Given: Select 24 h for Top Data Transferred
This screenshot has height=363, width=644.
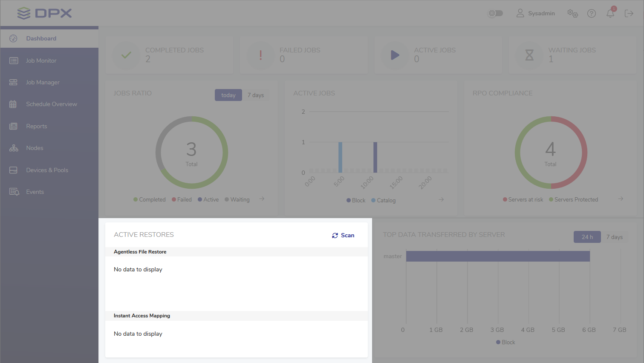Looking at the screenshot, I should pos(587,237).
